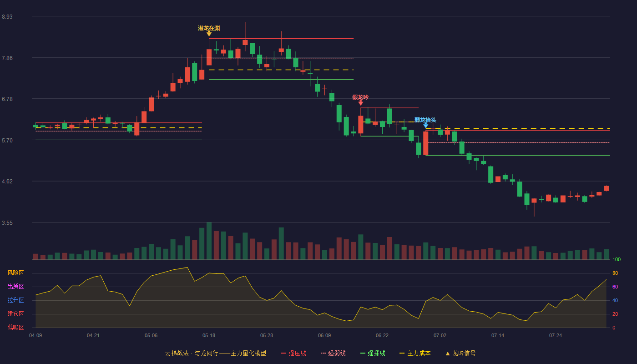Click the 强弱线 dotted pink legend icon

coord(324,353)
